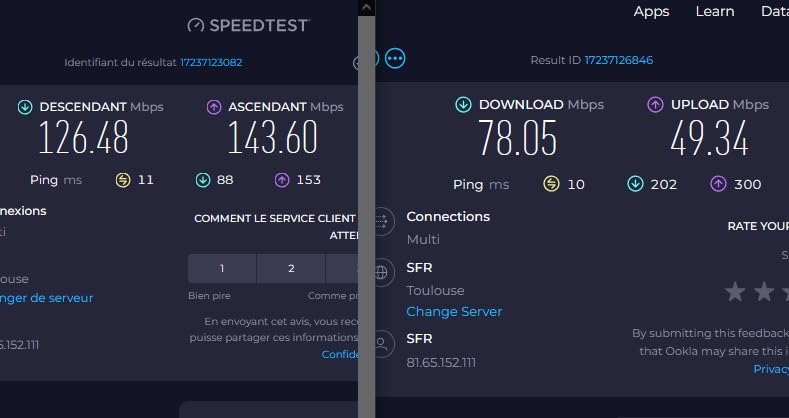Open the three-dot more options icon
Viewport: 789px width, 418px height.
tap(395, 58)
